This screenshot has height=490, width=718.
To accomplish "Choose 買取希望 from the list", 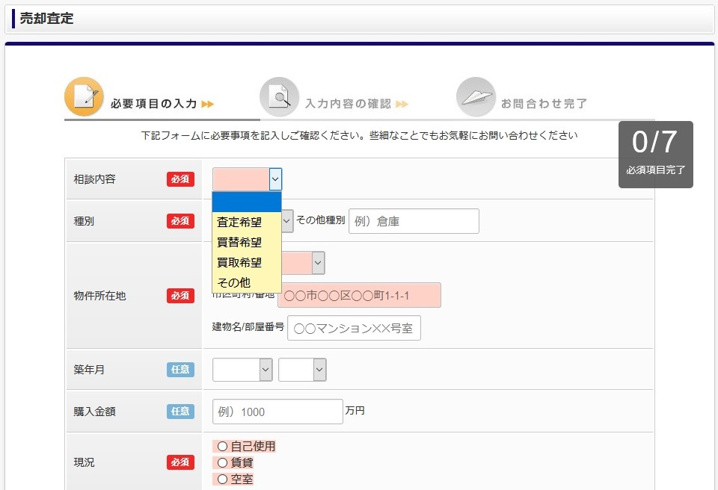I will pos(246,262).
